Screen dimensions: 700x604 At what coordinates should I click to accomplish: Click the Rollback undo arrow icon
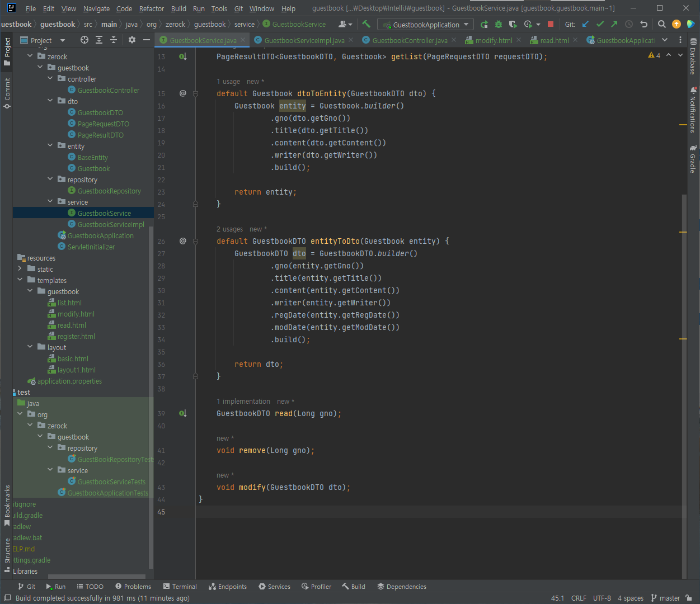643,24
